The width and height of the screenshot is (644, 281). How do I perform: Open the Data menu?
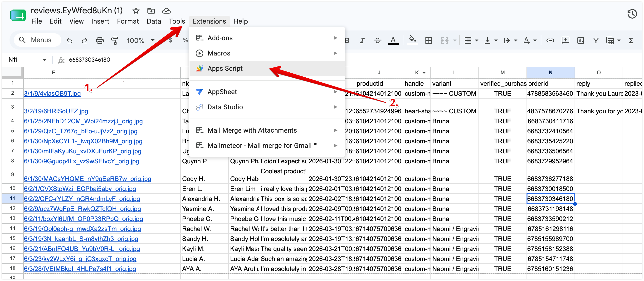pyautogui.click(x=154, y=21)
